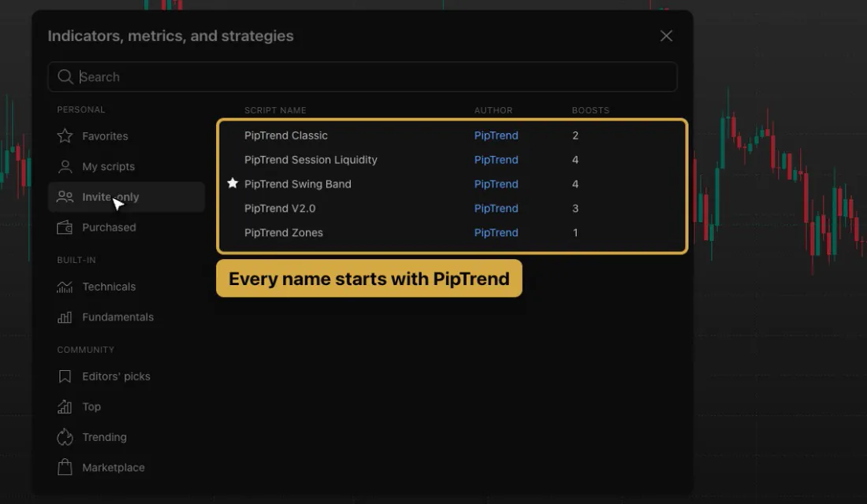Add PipTrend Classic script to chart
Screen dimensions: 867x504
(286, 135)
